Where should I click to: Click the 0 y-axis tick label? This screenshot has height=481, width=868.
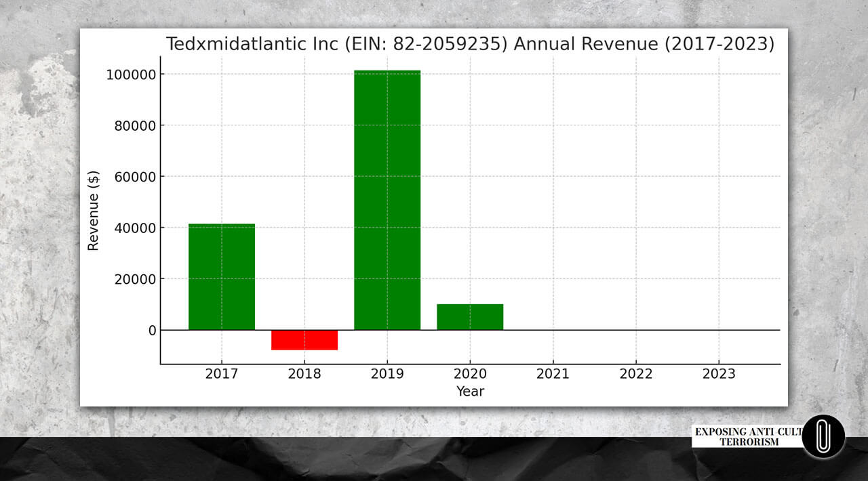[152, 331]
